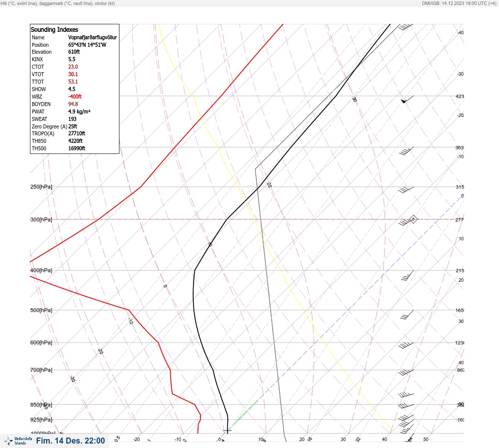
Task: Click the 500[hPa] pressure label
Action: click(41, 310)
